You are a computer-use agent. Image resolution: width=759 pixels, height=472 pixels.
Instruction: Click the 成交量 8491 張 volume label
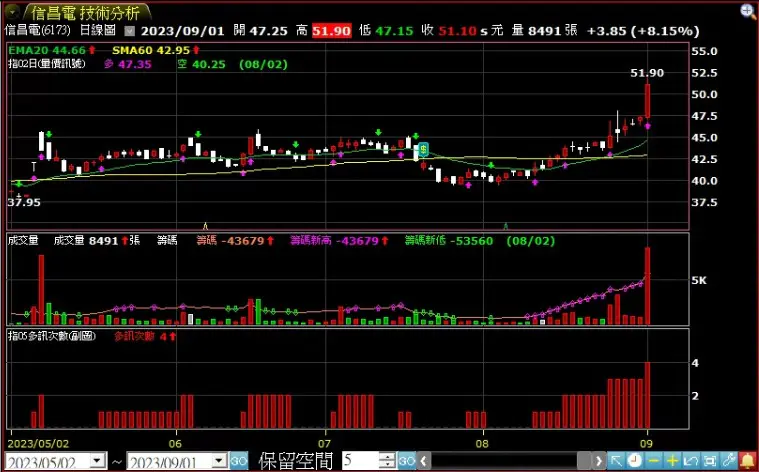pyautogui.click(x=97, y=240)
